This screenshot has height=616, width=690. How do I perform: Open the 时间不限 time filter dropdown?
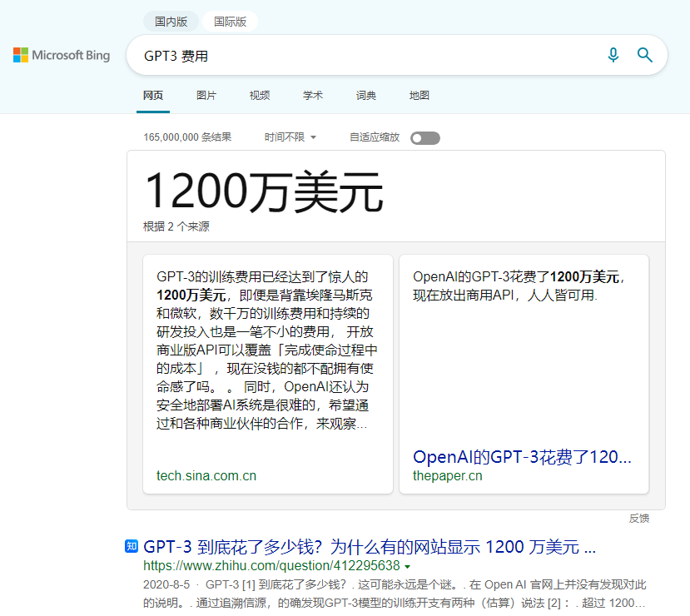(x=290, y=137)
